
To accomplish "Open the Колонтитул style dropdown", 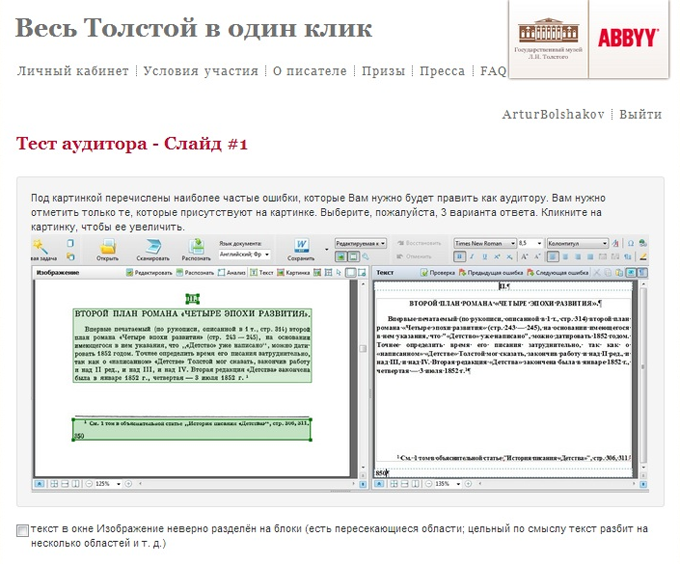I will point(580,243).
